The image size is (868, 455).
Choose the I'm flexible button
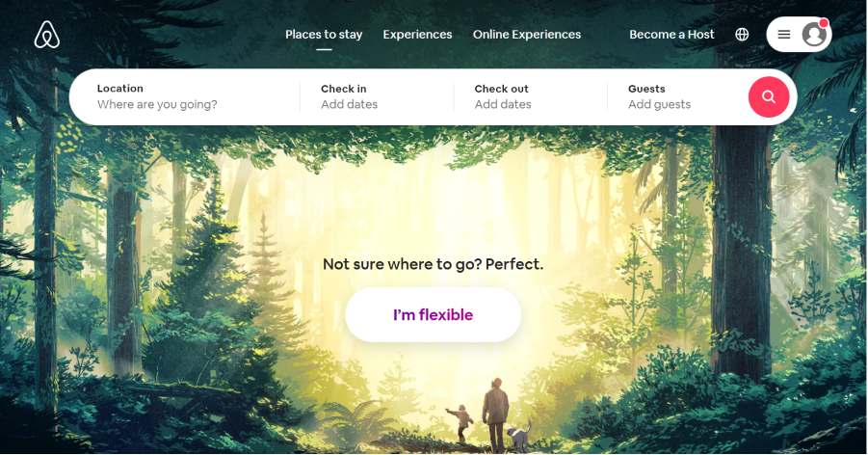click(x=433, y=315)
